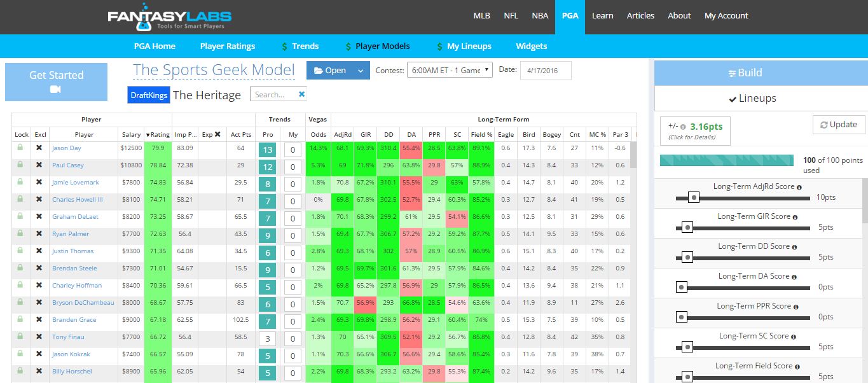Exclude Bryson DeChambeau with the X icon

[39, 302]
